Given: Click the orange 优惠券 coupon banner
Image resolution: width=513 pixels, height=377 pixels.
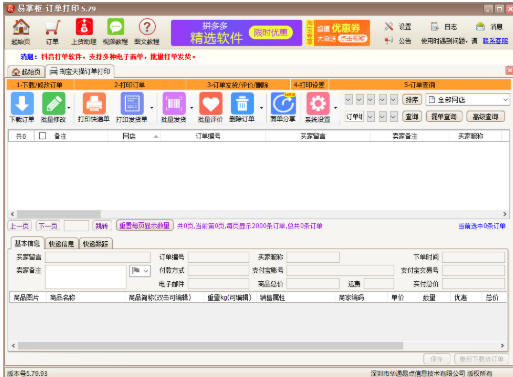Looking at the screenshot, I should click(338, 33).
